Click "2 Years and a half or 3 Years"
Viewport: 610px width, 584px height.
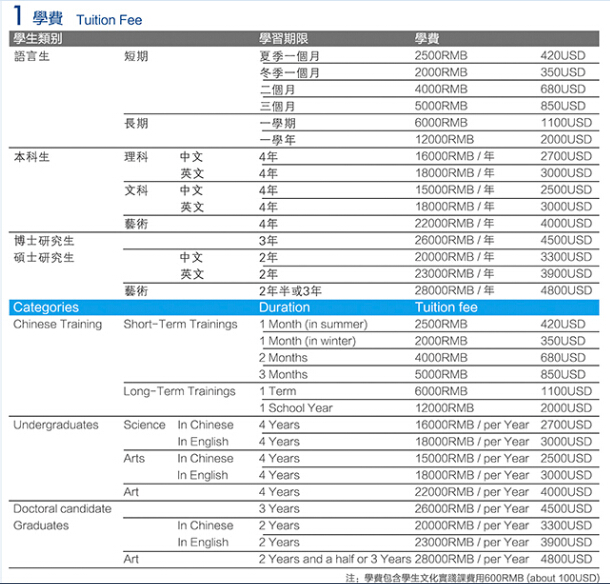(335, 559)
